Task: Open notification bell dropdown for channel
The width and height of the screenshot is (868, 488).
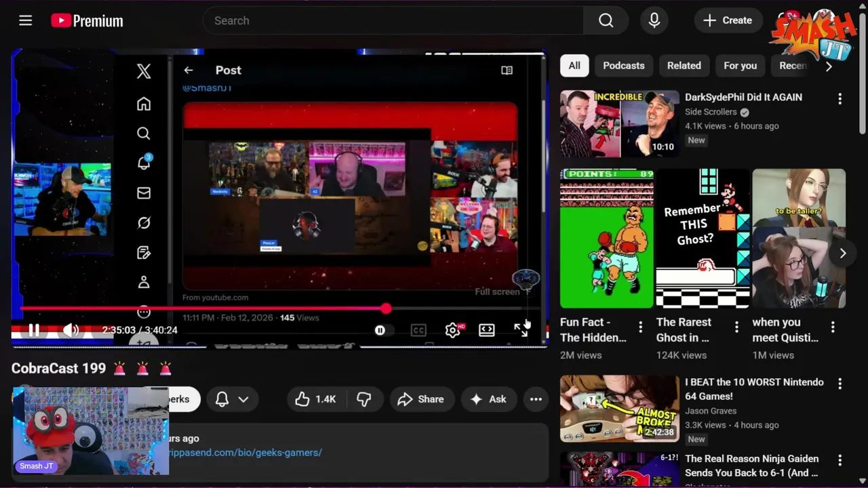Action: [232, 399]
